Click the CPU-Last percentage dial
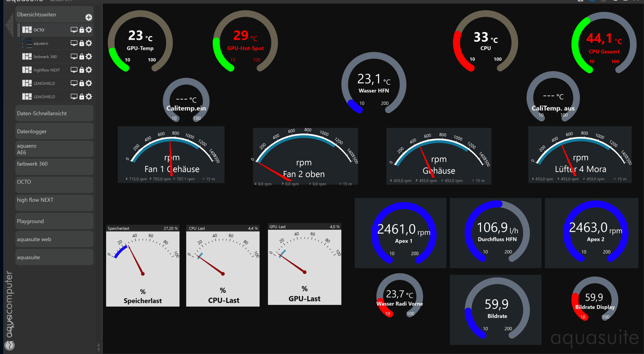The image size is (644, 354). click(x=223, y=266)
